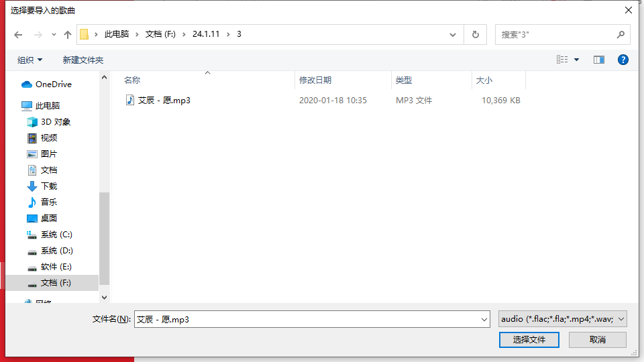Select folder 3 in address path
This screenshot has height=362, width=644.
239,34
